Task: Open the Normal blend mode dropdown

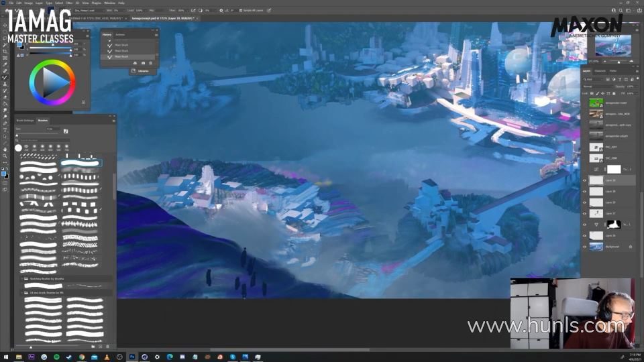Action: coord(598,86)
